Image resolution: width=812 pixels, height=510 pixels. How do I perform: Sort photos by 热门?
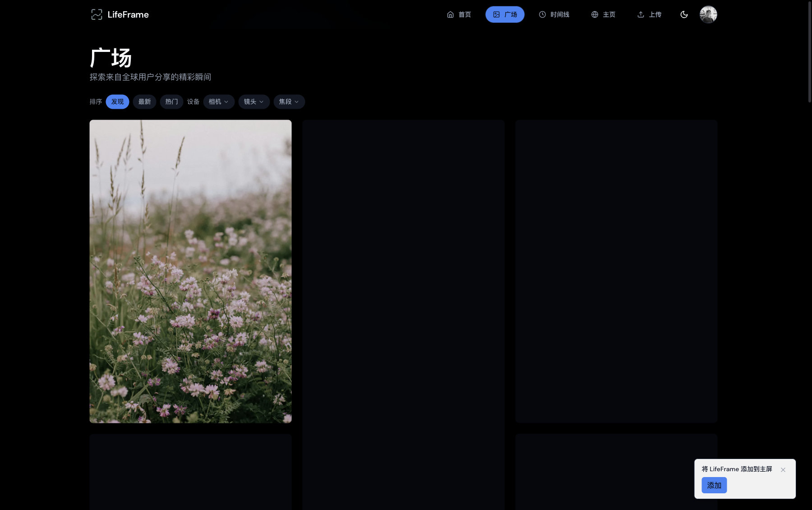tap(171, 102)
